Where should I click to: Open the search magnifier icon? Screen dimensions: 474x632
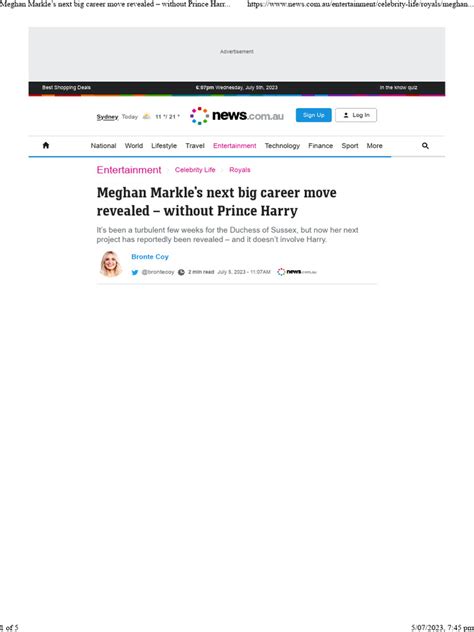(425, 146)
